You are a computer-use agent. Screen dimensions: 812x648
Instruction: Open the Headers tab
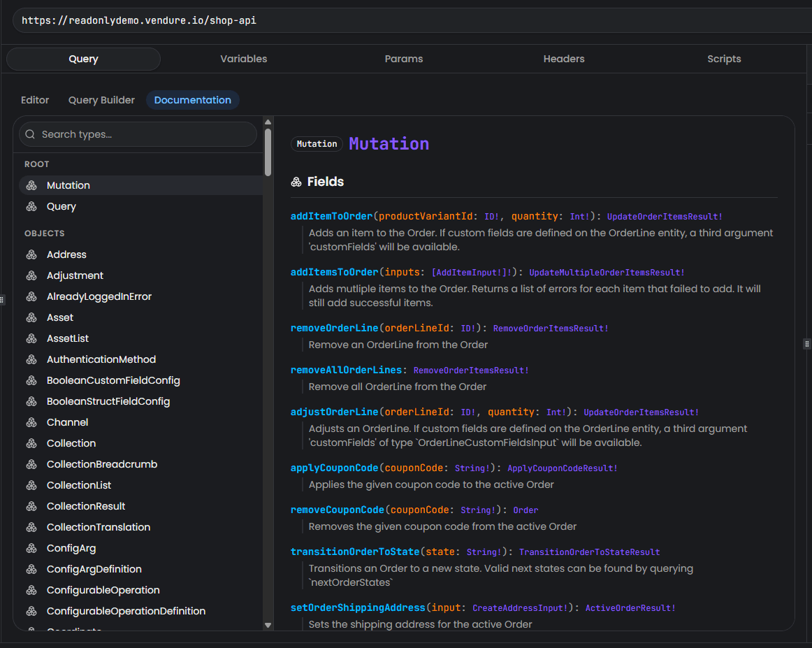pos(564,59)
